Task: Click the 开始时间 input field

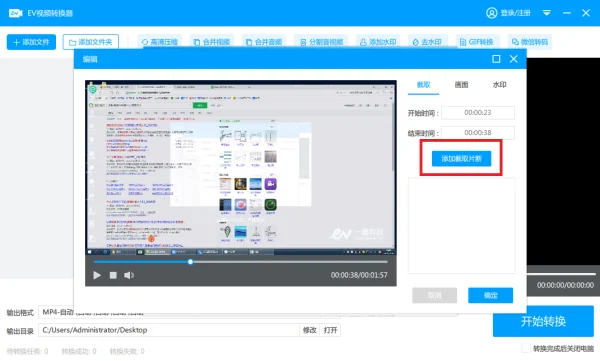Action: coord(478,113)
